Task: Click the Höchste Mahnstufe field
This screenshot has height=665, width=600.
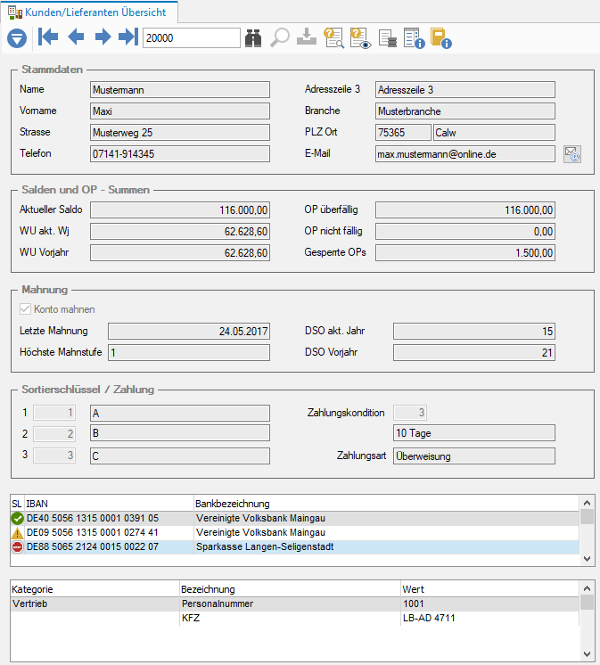Action: click(x=189, y=352)
